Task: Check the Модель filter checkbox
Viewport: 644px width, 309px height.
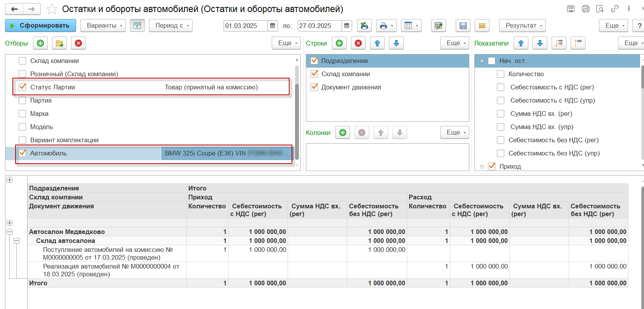Action: (x=23, y=127)
